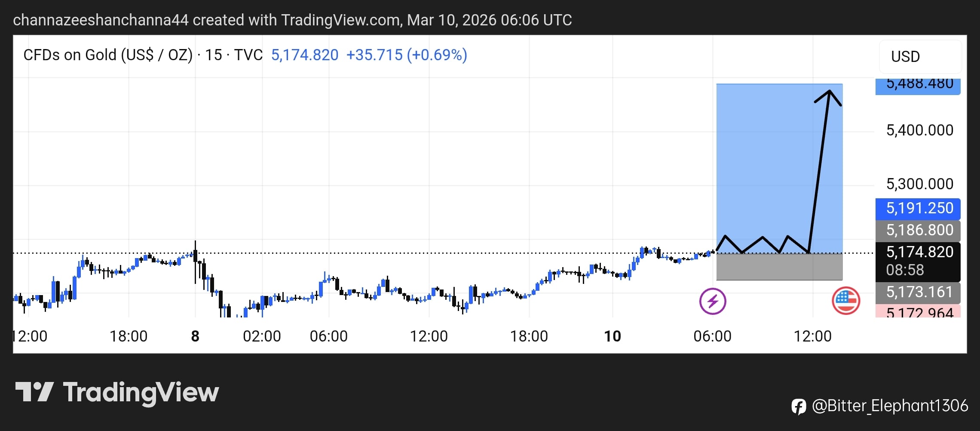Click the 5,173.161 gray price label

918,292
